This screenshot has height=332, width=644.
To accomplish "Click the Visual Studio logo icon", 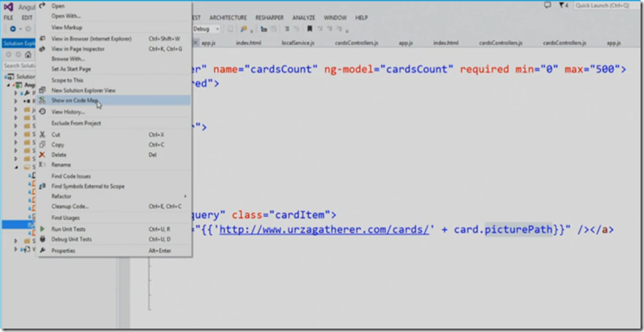I will [8, 7].
